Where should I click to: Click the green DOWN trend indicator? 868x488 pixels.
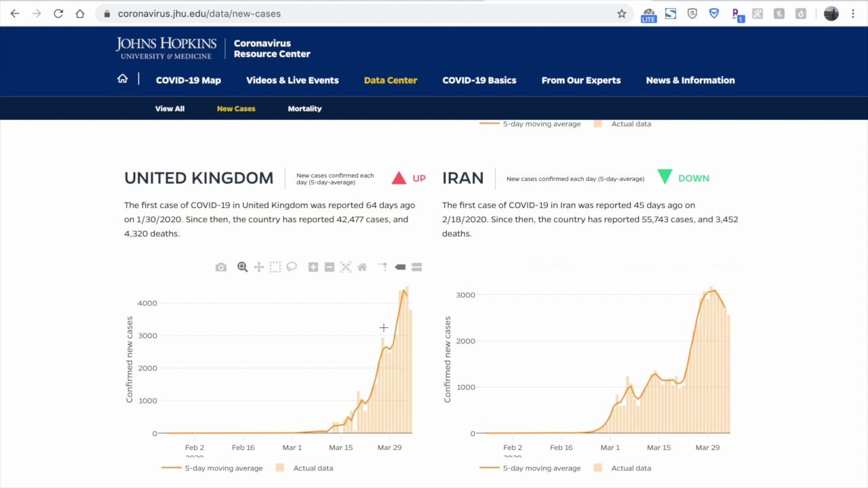[x=683, y=178]
